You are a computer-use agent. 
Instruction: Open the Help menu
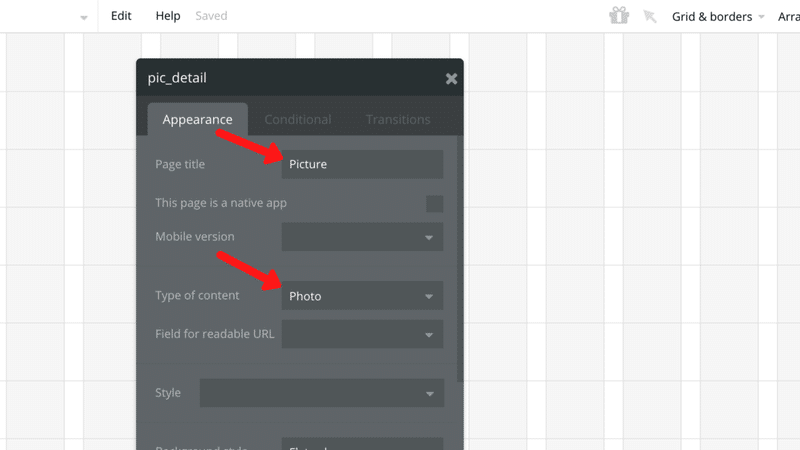pos(168,16)
